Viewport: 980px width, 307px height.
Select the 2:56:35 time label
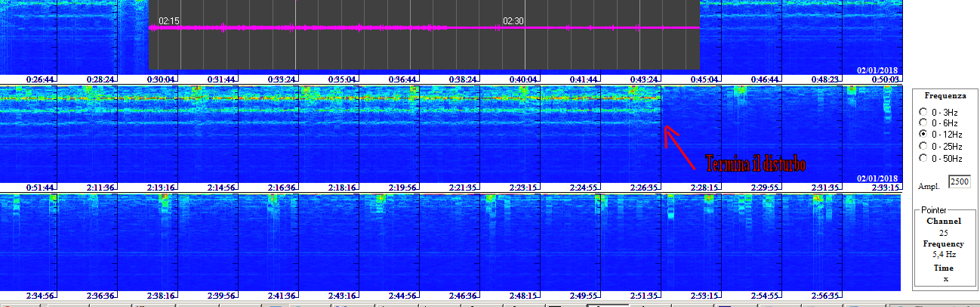[825, 295]
